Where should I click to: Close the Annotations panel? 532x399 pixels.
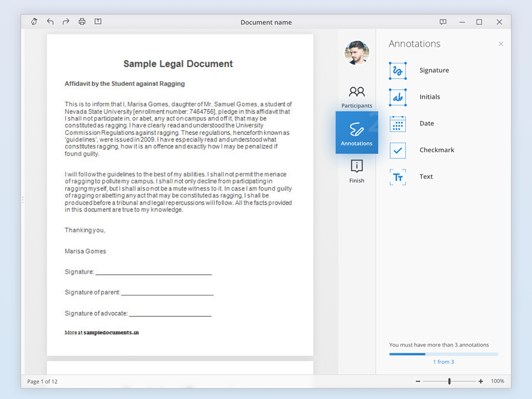pos(501,44)
